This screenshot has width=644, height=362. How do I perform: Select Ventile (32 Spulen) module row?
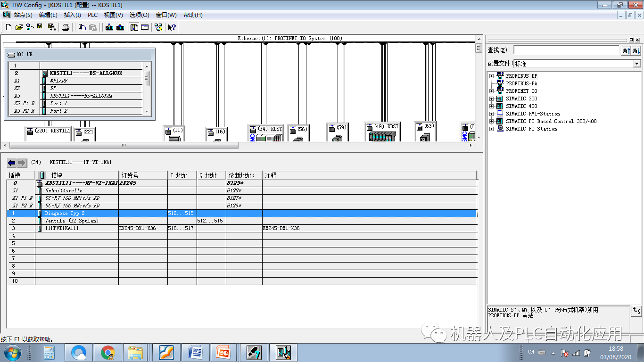coord(243,221)
